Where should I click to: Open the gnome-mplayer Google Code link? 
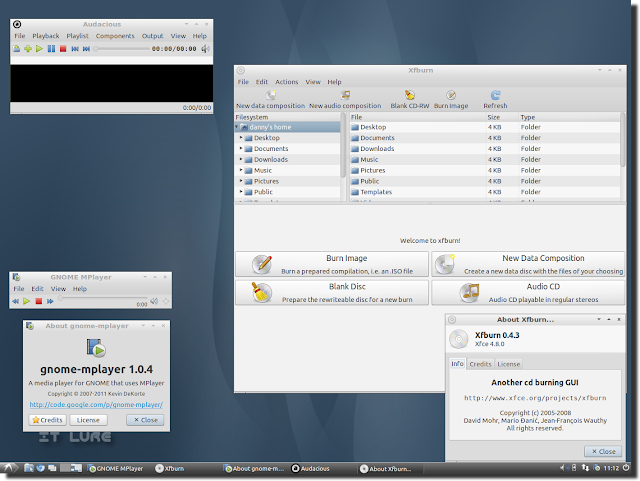[x=96, y=405]
